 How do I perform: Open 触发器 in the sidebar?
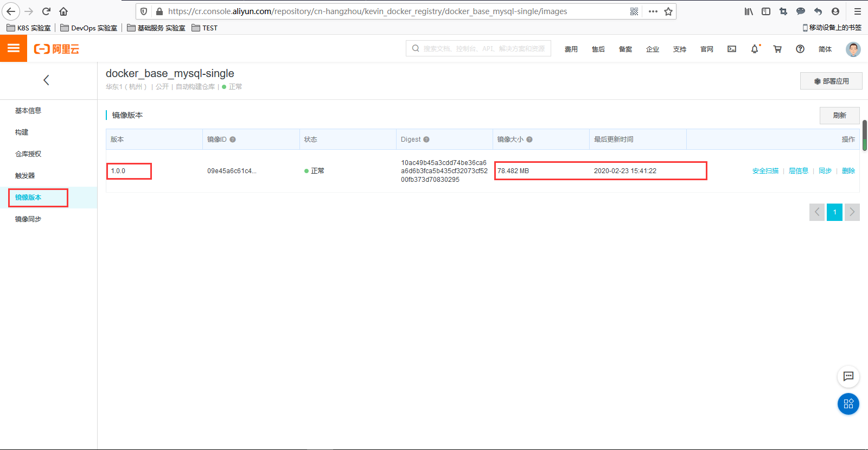[25, 176]
